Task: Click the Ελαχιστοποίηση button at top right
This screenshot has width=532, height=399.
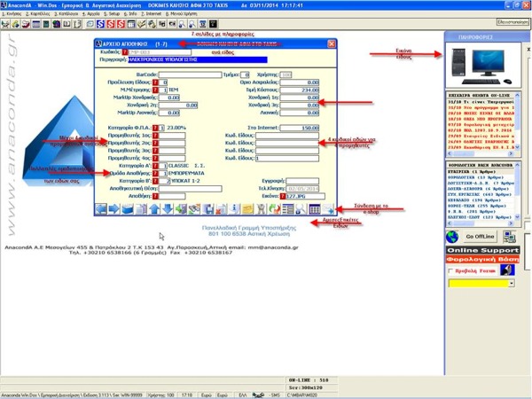Action: click(512, 22)
